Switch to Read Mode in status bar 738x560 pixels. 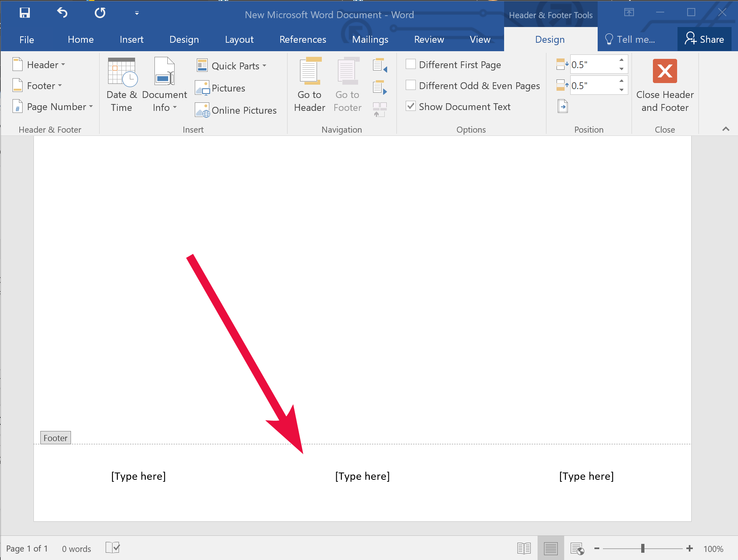click(523, 548)
